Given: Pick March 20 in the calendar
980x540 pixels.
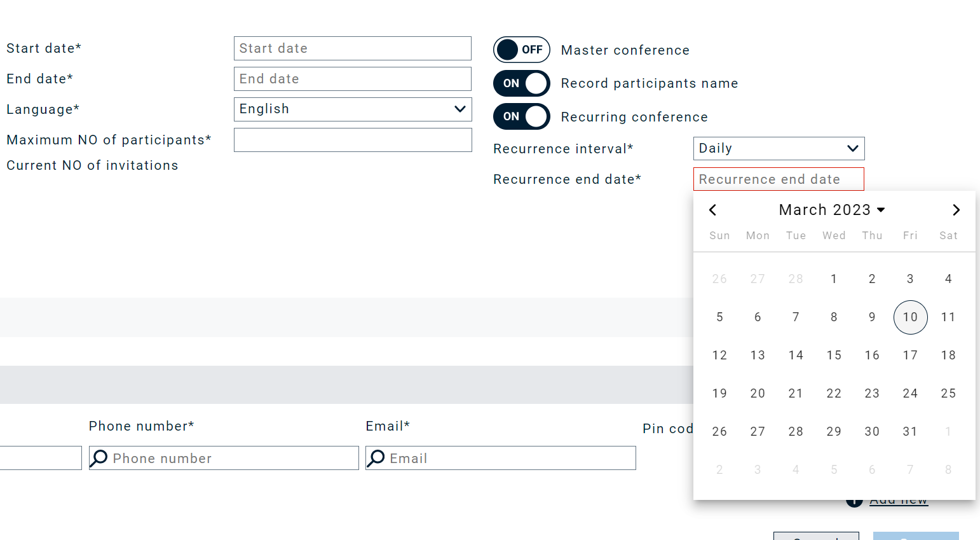Looking at the screenshot, I should coord(758,394).
